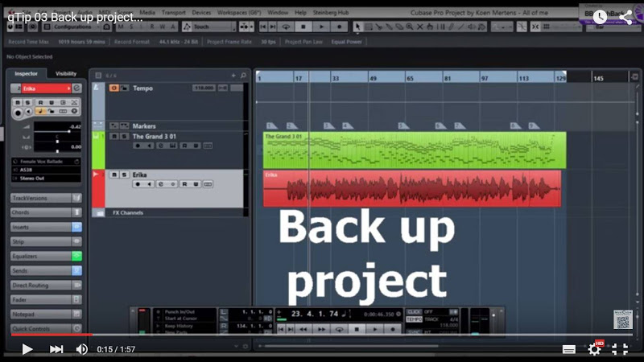Viewport: 644px width, 362px height.
Task: Solo the Erika track
Action: (124, 175)
